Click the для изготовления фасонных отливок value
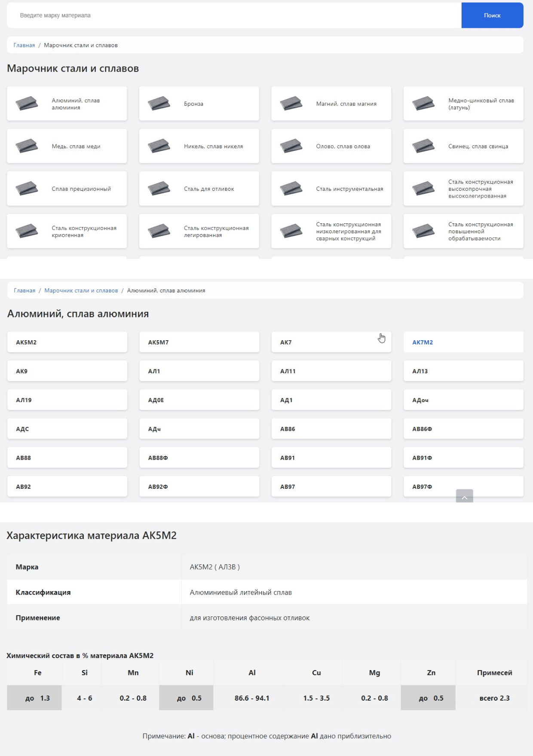The width and height of the screenshot is (533, 756). (x=250, y=618)
